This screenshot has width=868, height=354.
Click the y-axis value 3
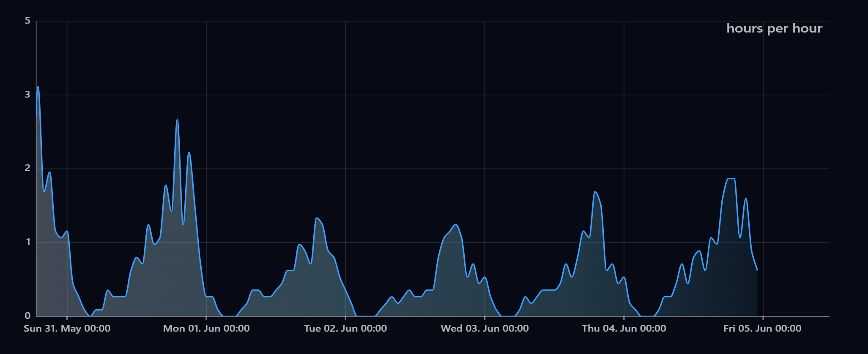27,95
